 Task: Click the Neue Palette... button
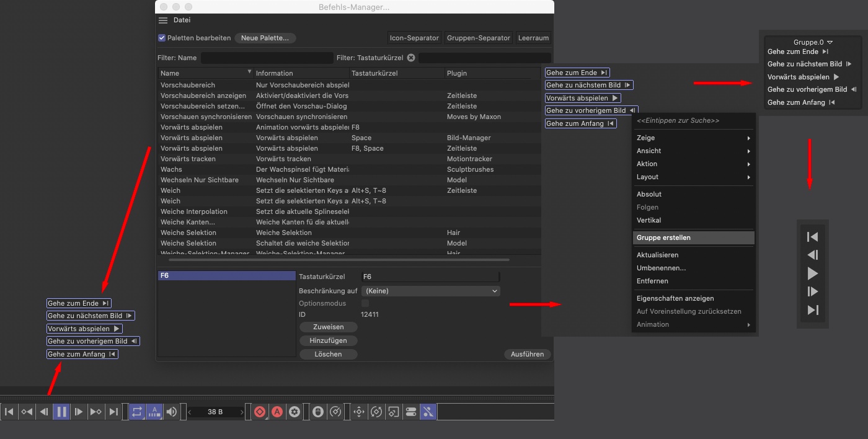(x=265, y=38)
